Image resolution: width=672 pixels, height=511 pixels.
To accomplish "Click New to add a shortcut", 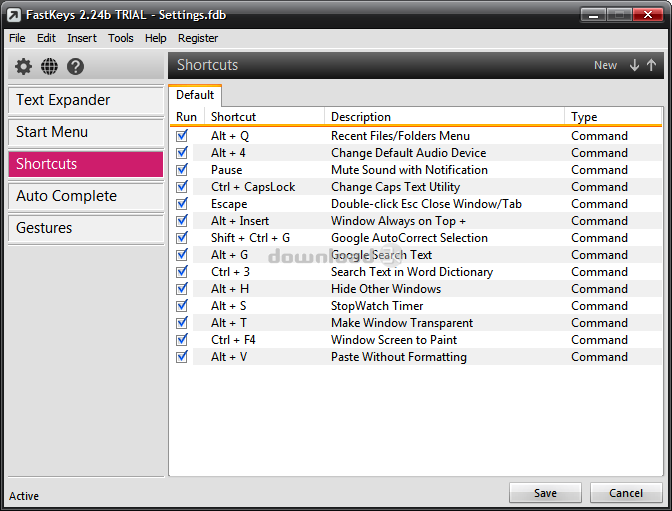I will 605,65.
